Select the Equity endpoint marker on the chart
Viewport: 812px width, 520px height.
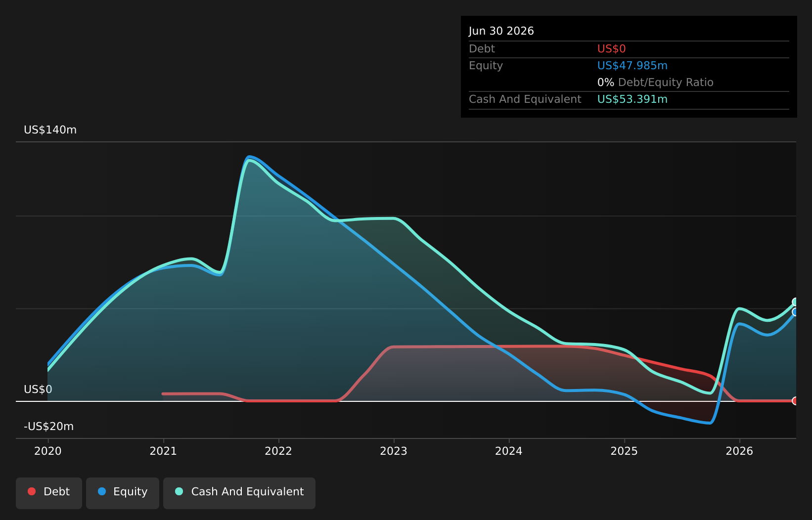[x=796, y=312]
